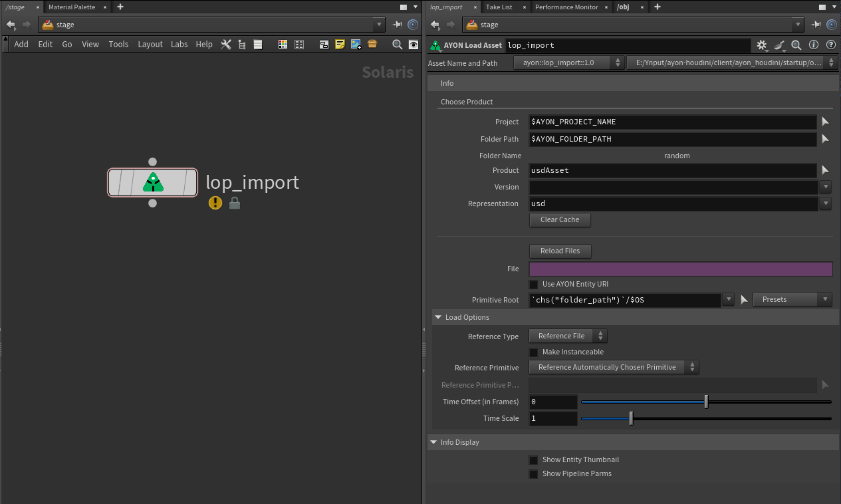Image resolution: width=841 pixels, height=504 pixels.
Task: Collapse the Load Options section
Action: pyautogui.click(x=438, y=317)
